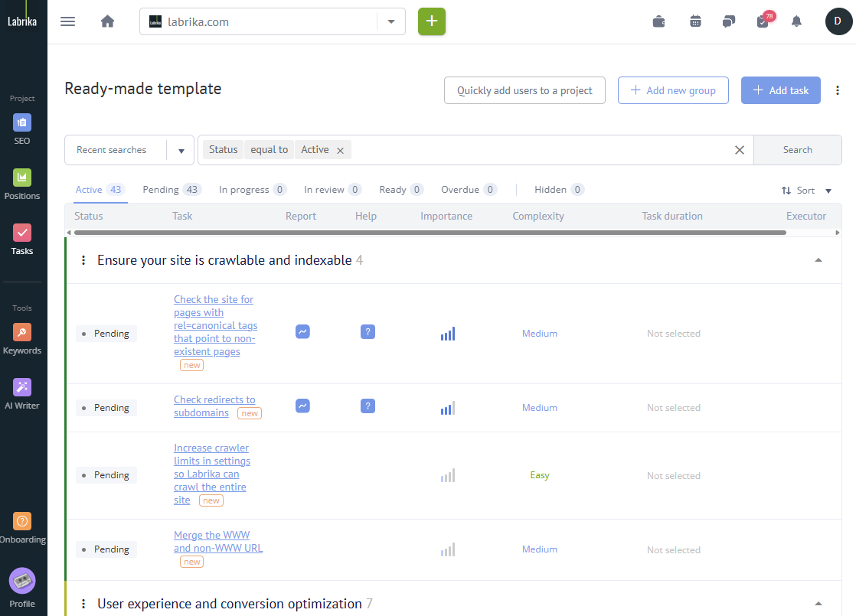Go to the home icon
Image resolution: width=856 pixels, height=616 pixels.
[107, 21]
